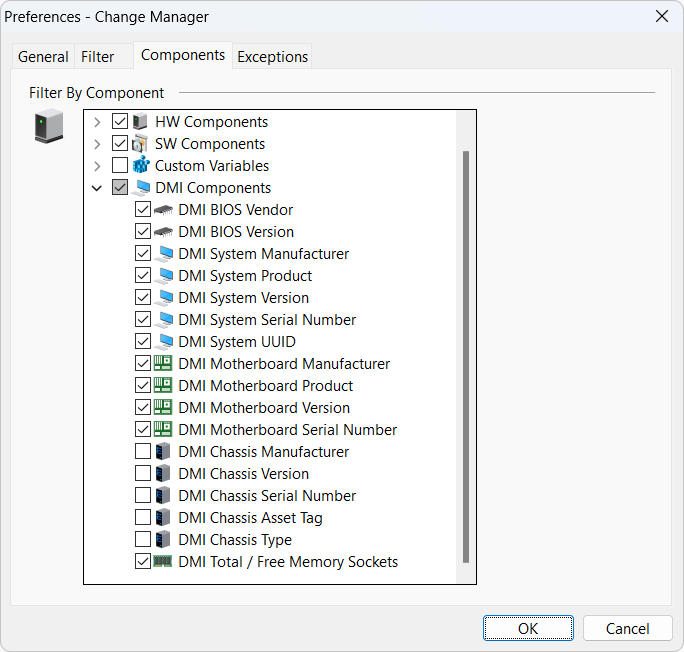The height and width of the screenshot is (652, 684).
Task: Click the Cancel button
Action: coord(628,628)
